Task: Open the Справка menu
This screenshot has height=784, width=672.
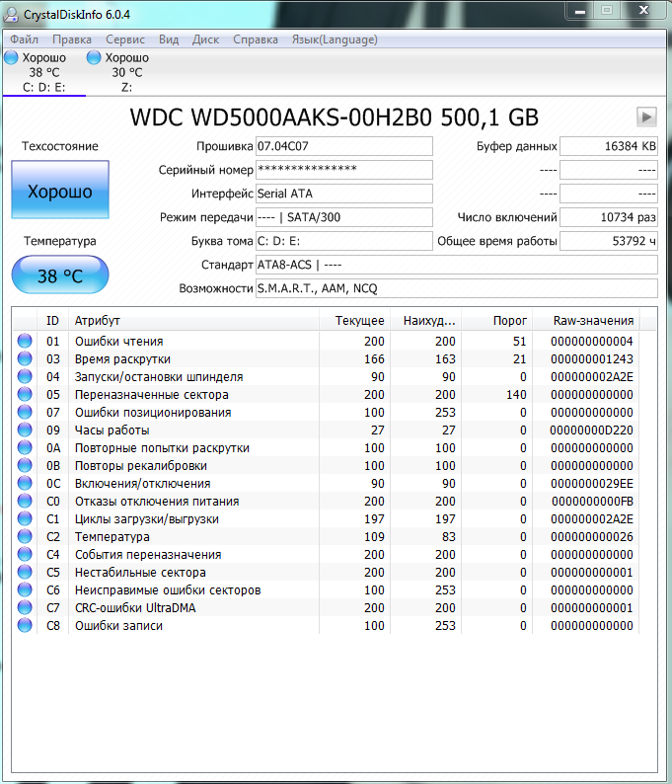Action: (256, 39)
